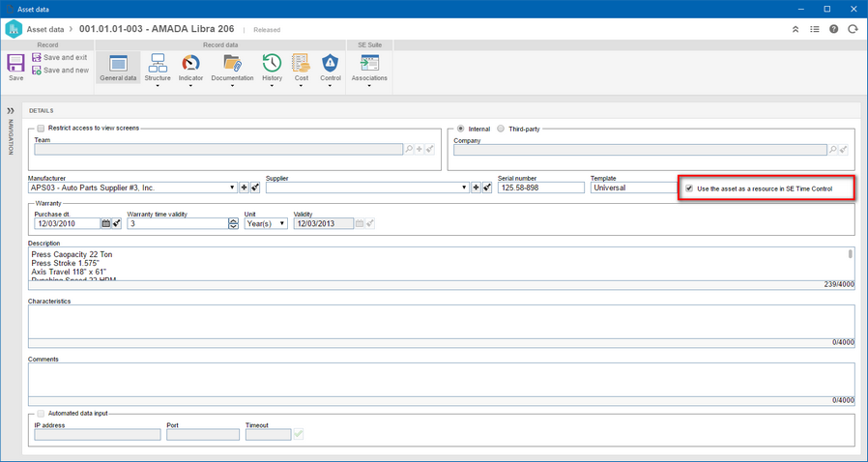Click the Comments text area

(x=441, y=380)
